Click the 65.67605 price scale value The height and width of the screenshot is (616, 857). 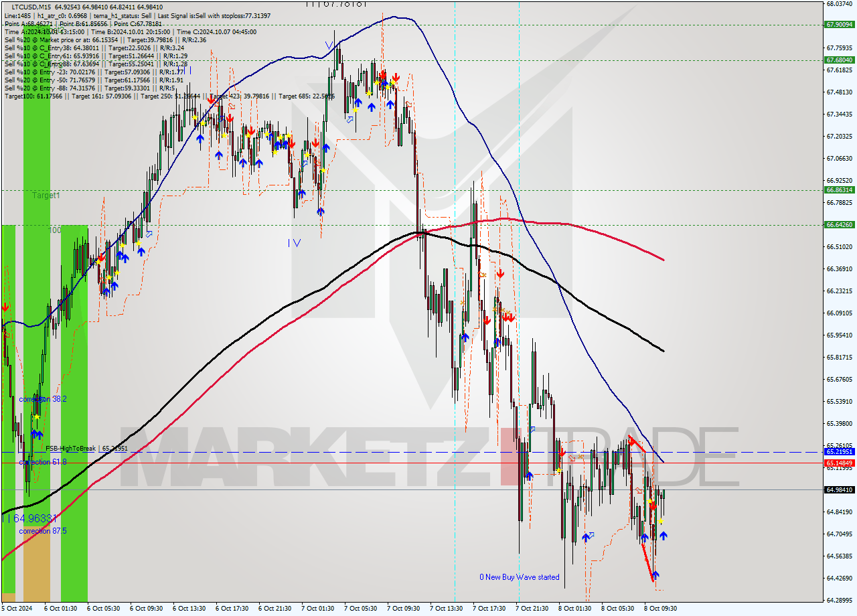[840, 379]
